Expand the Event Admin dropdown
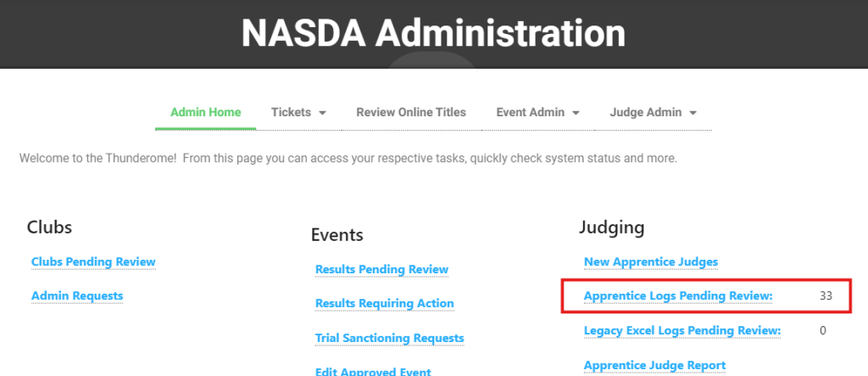 pos(537,112)
